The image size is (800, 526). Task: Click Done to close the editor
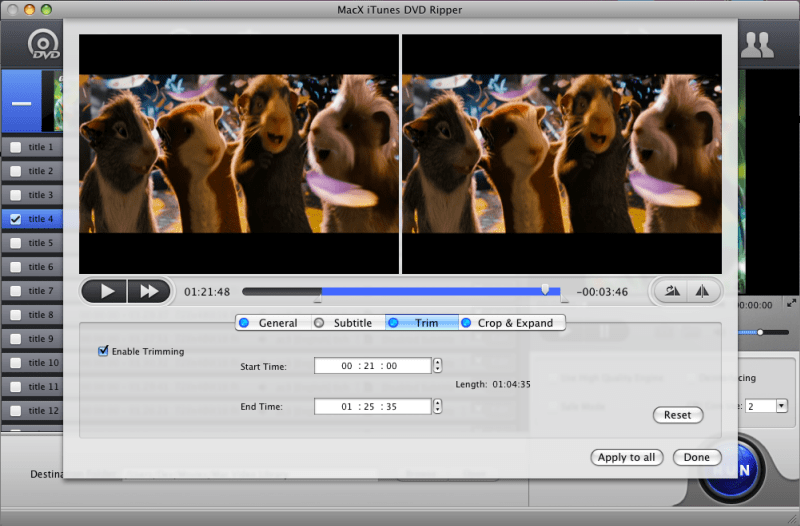(696, 457)
